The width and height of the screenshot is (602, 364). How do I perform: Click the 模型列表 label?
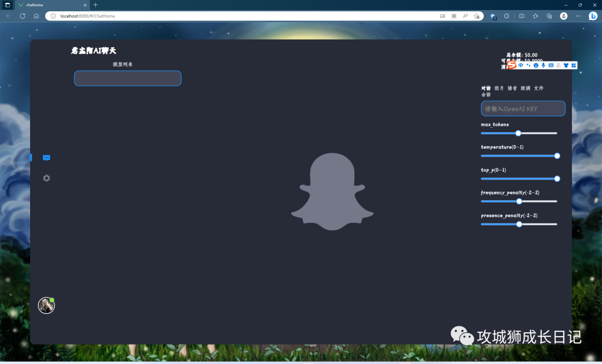(x=123, y=65)
